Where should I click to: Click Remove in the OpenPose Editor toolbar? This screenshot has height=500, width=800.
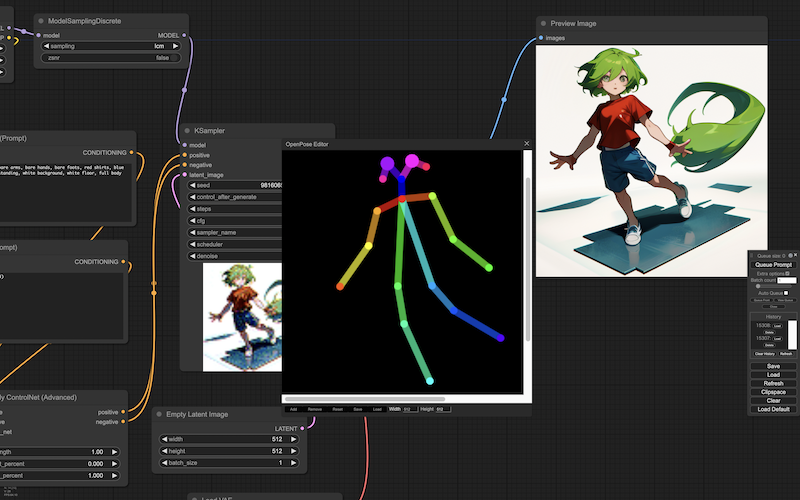[x=315, y=409]
